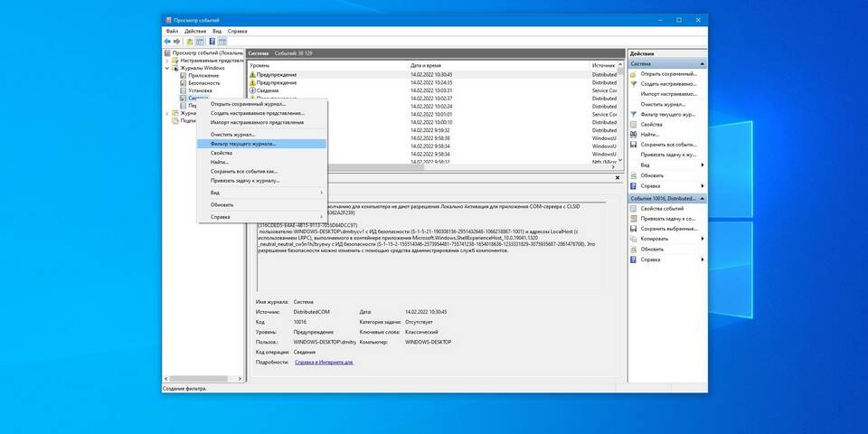Screen dimensions: 868x434
Task: Click Очистить журнал in Actions pane
Action: (663, 104)
